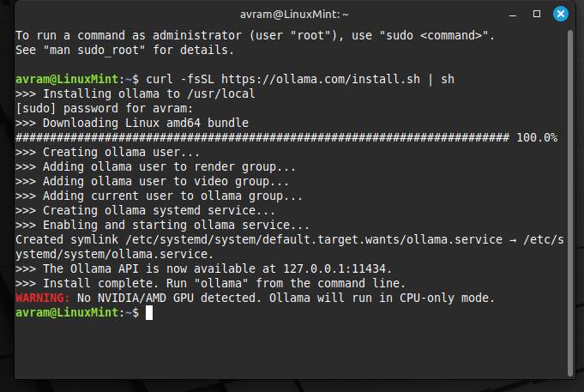
Task: Click the "Adding ollama user to render group" line
Action: (x=156, y=166)
